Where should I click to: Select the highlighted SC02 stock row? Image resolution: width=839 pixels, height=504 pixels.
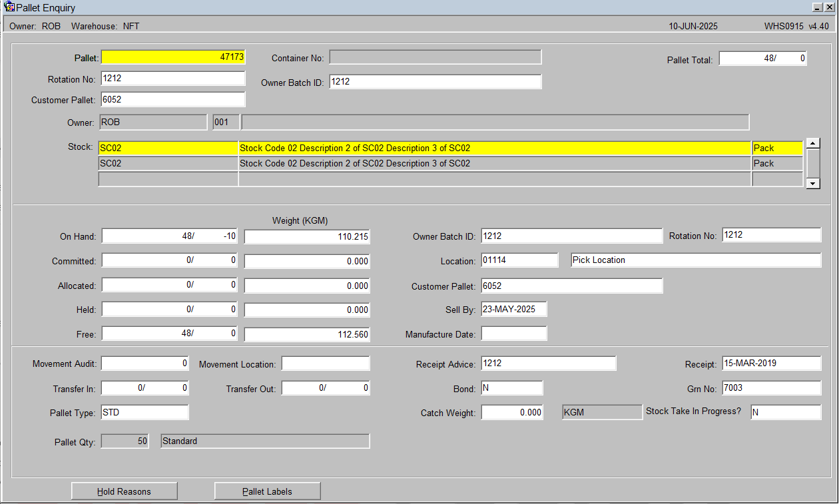pos(451,148)
